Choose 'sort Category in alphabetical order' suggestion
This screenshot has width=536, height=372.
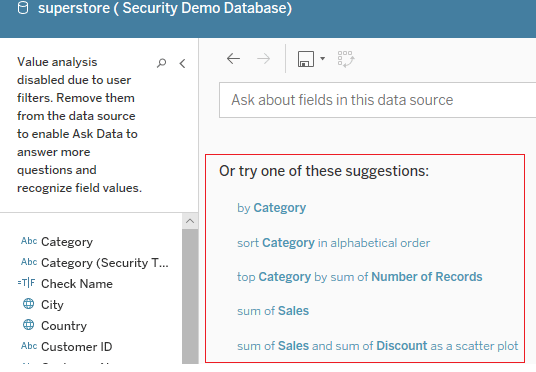pyautogui.click(x=333, y=243)
